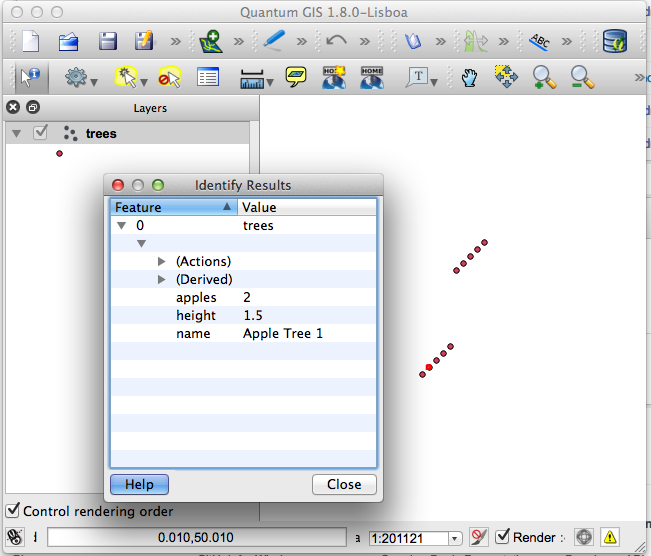This screenshot has width=651, height=556.
Task: Click the Map Tips speech bubble icon
Action: tap(296, 77)
